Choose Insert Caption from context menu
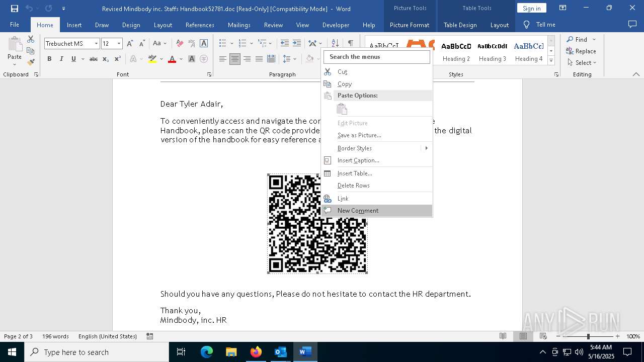 coord(377,160)
